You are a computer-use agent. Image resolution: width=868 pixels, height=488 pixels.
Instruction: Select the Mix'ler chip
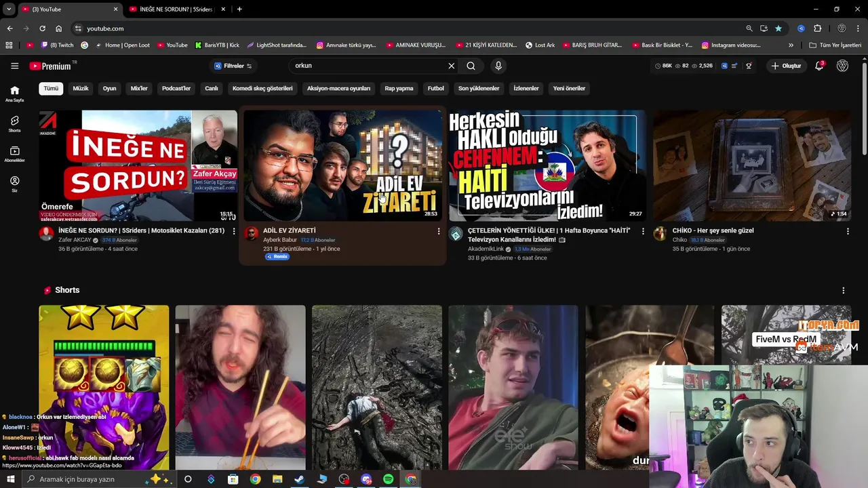click(139, 88)
